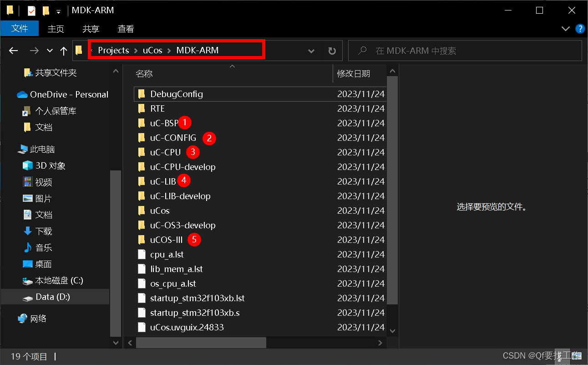The height and width of the screenshot is (365, 588).
Task: Select 共享文件夹 in navigation pane
Action: (56, 72)
